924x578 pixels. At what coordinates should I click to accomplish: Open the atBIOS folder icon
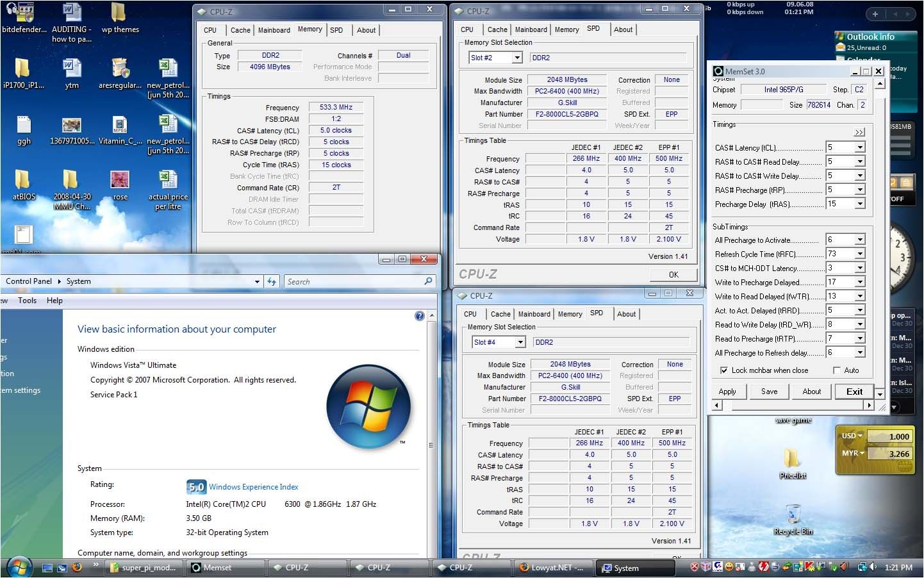click(x=23, y=180)
